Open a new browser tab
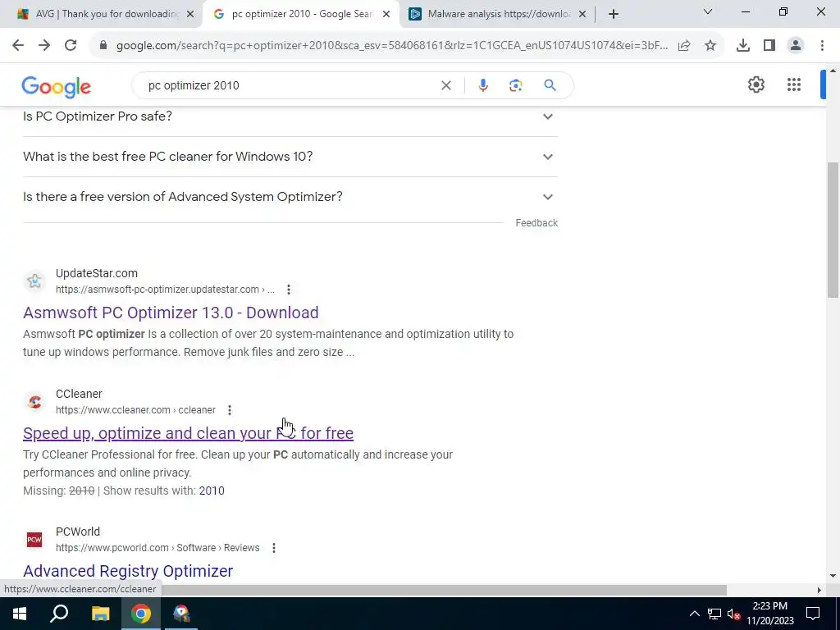 pos(614,14)
